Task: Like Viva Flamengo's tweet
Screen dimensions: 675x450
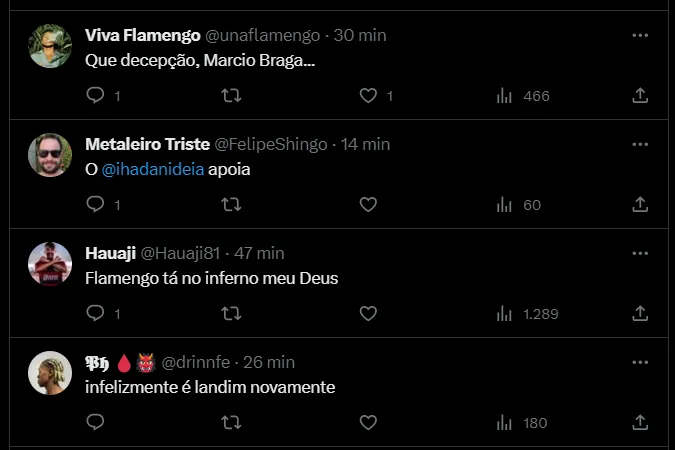Action: (x=368, y=96)
